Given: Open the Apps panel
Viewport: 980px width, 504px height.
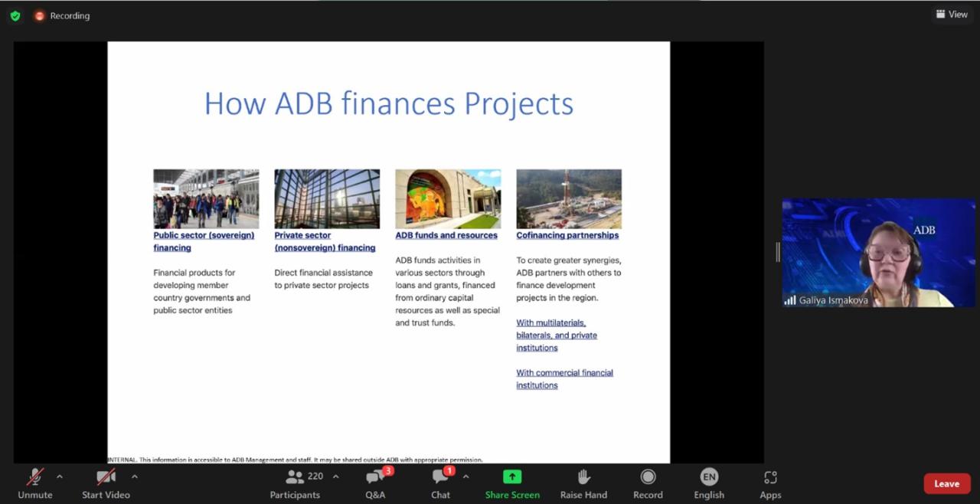Looking at the screenshot, I should coord(770,483).
